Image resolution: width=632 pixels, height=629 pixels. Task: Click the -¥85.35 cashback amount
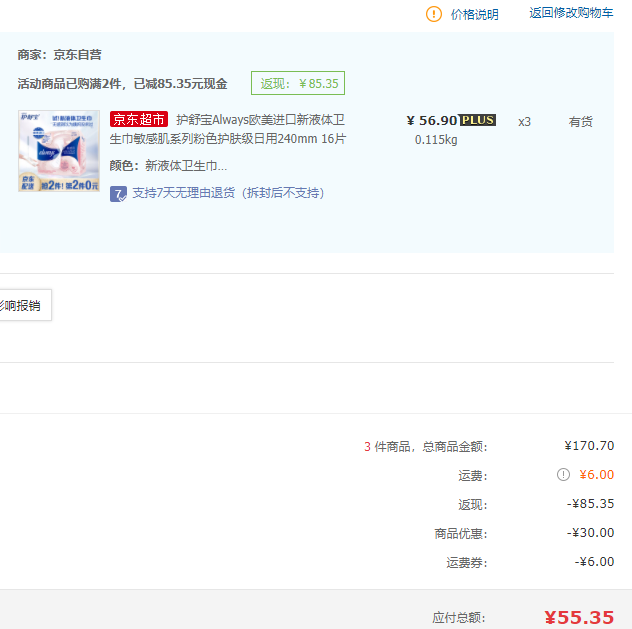(x=590, y=504)
